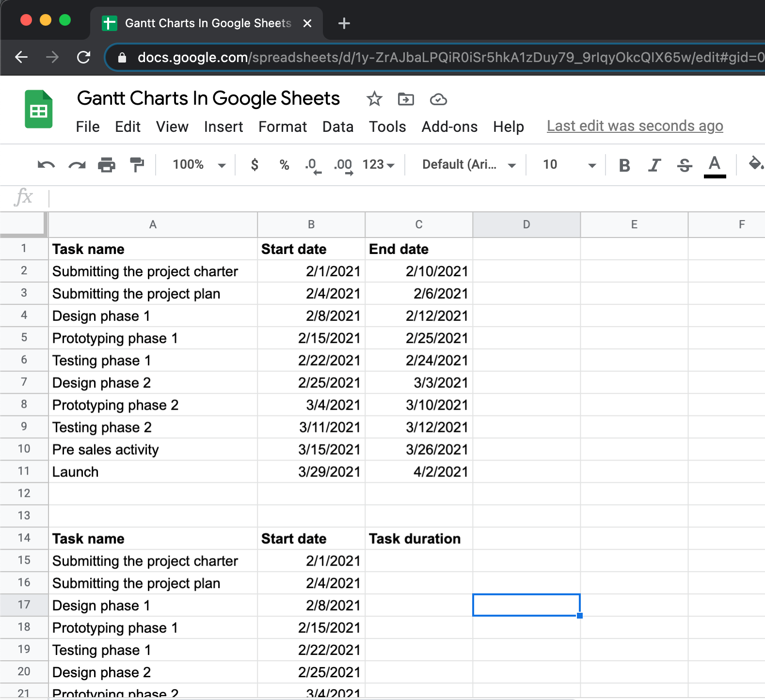Open the 100% zoom dropdown

pos(199,165)
